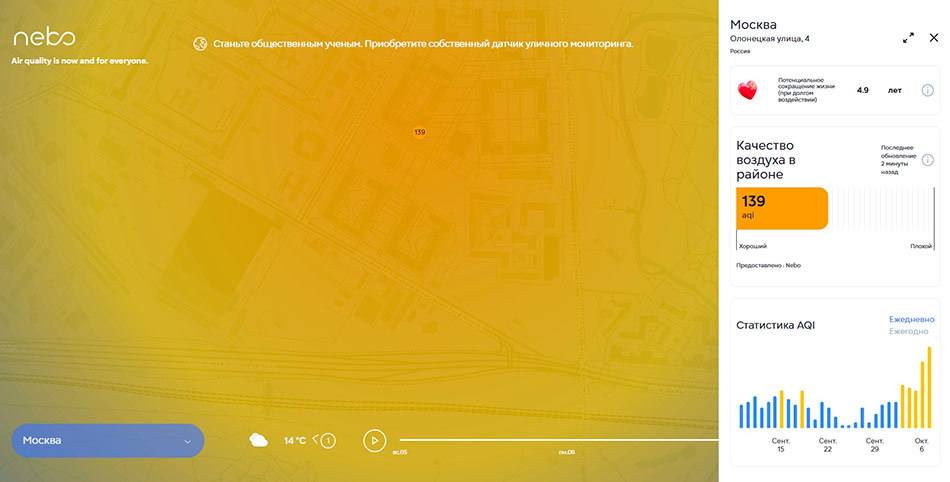This screenshot has height=482, width=950.
Task: Click the globe icon in the banner
Action: click(199, 44)
